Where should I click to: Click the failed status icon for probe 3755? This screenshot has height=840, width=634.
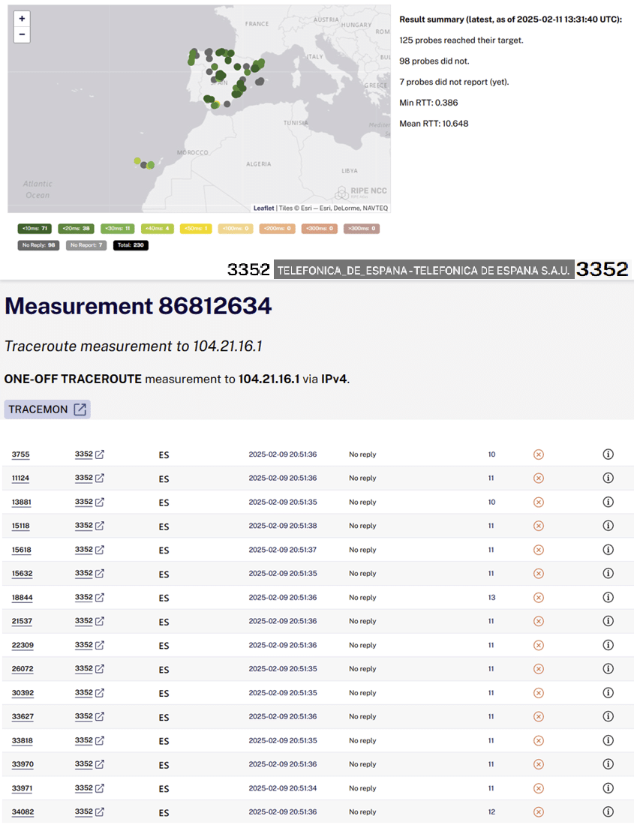click(539, 454)
